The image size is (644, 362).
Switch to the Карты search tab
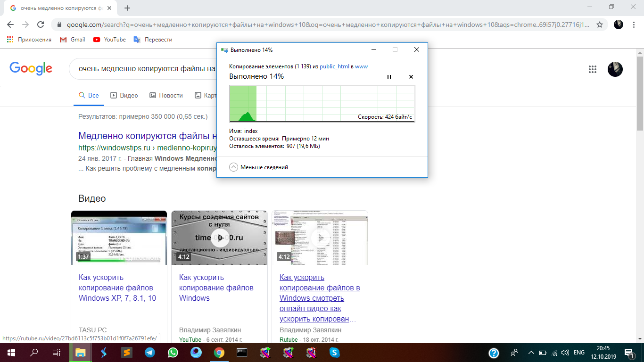coord(205,95)
